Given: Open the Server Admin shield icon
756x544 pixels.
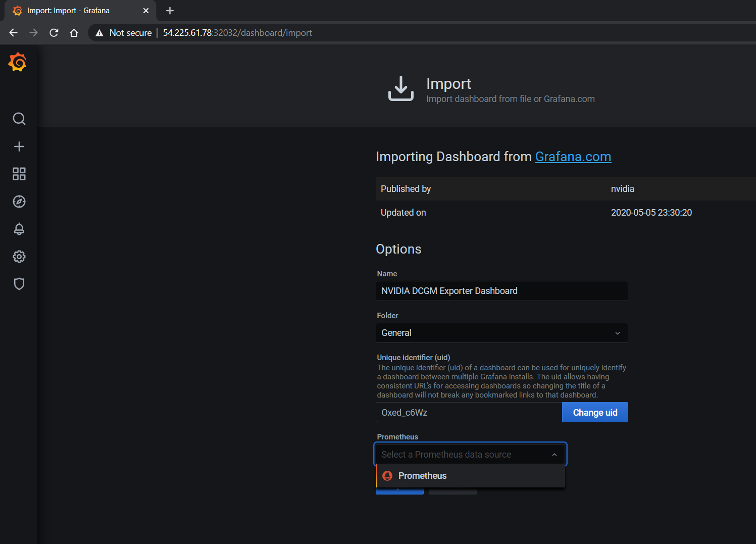Looking at the screenshot, I should (x=19, y=284).
